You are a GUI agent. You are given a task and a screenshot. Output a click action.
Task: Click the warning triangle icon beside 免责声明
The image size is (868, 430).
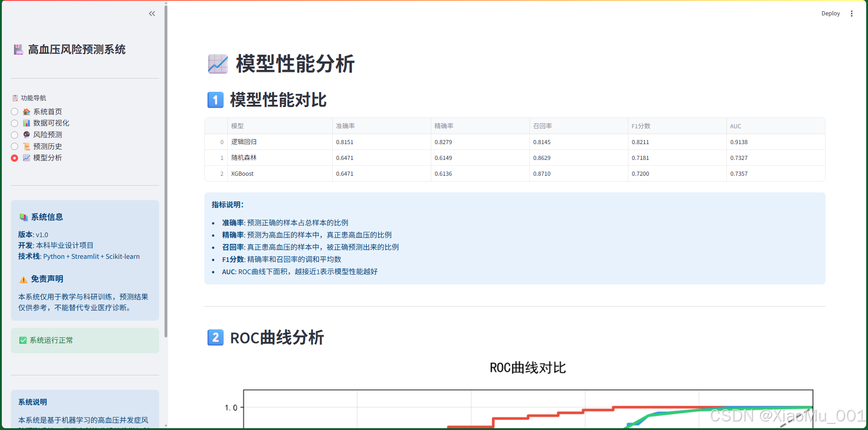[x=24, y=280]
